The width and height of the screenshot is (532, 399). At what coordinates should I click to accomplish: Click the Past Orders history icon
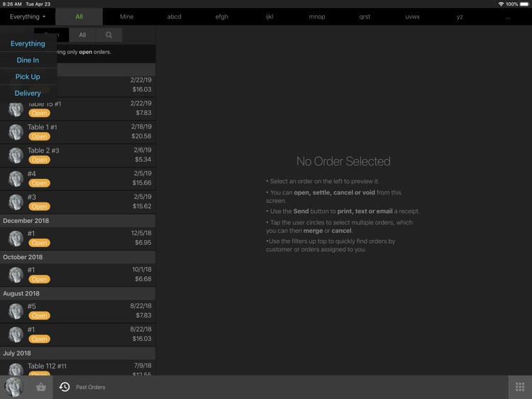click(65, 387)
